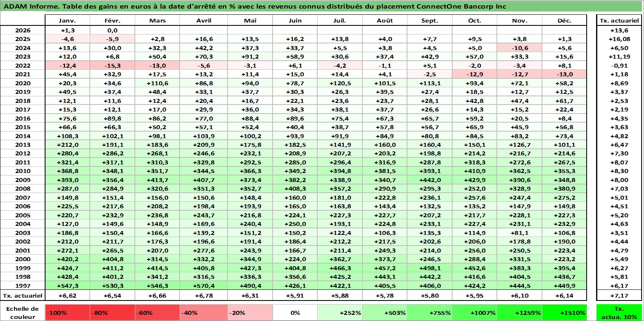Select the -0,91 actuarial rate for 2022

tap(619, 66)
